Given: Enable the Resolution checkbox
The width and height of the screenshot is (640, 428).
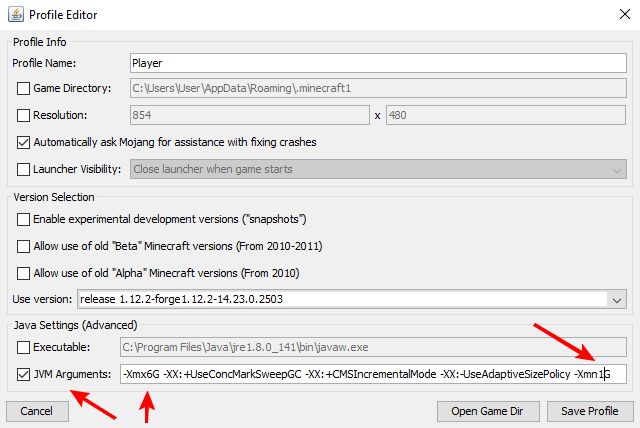Looking at the screenshot, I should click(24, 116).
